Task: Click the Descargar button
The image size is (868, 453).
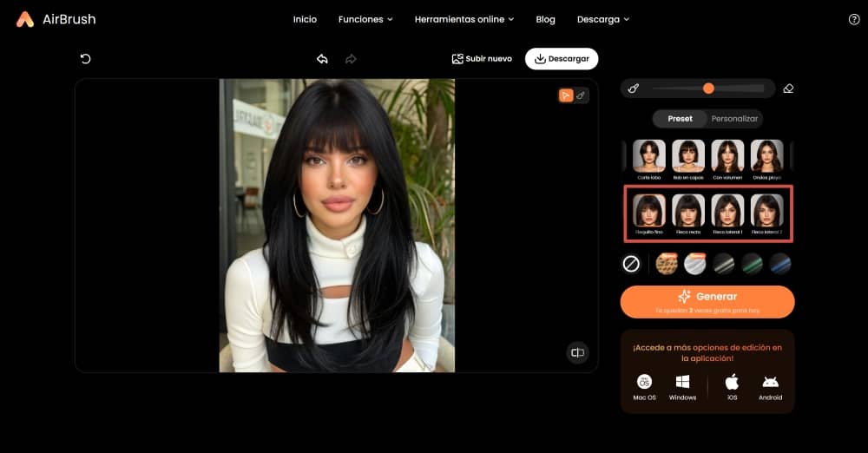Action: click(562, 59)
